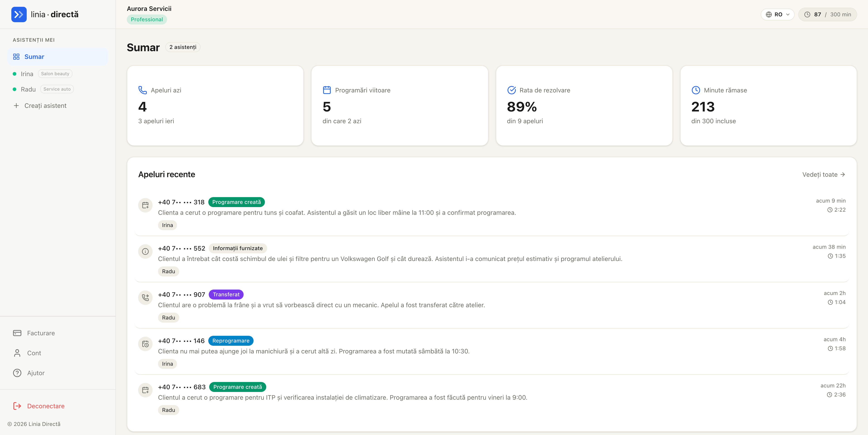The width and height of the screenshot is (868, 435).
Task: Click the 87 / 300 min usage indicator
Action: 827,14
